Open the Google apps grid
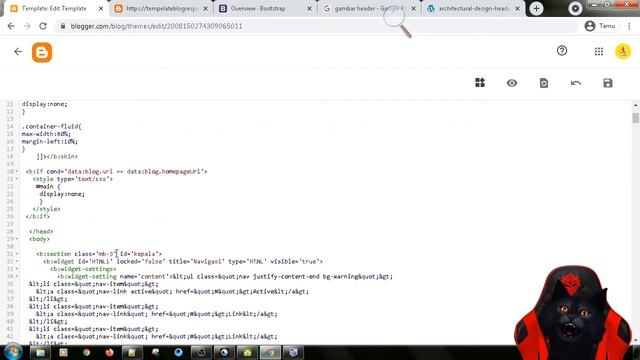The height and width of the screenshot is (360, 640). pos(599,51)
